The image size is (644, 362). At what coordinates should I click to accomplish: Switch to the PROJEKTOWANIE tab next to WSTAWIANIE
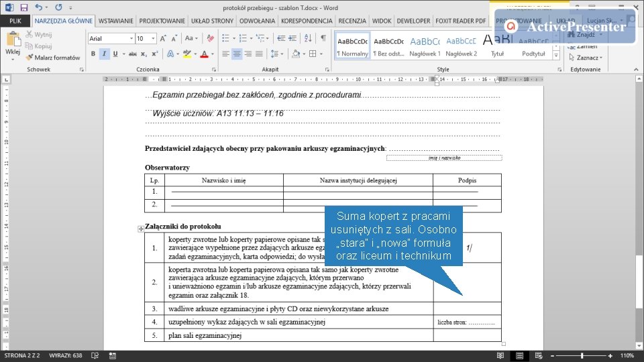point(162,21)
